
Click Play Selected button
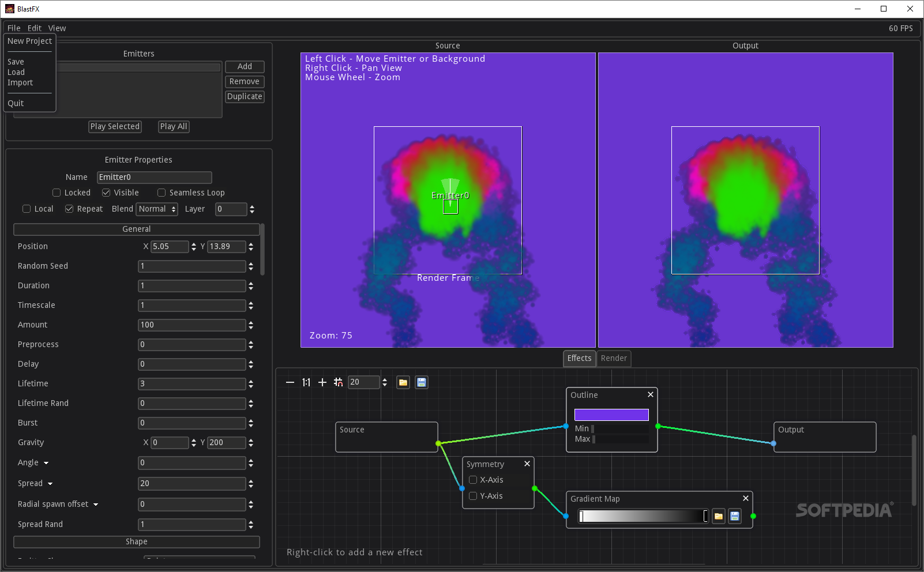tap(115, 127)
